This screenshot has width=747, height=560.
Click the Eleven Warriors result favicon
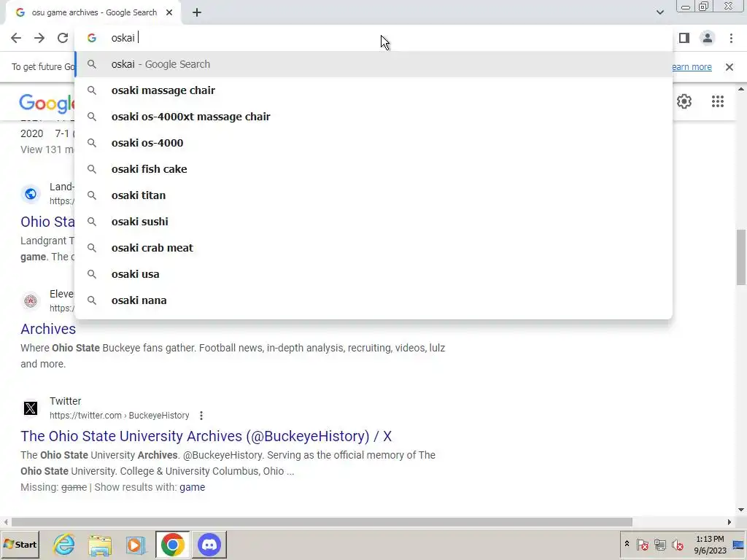pos(31,301)
